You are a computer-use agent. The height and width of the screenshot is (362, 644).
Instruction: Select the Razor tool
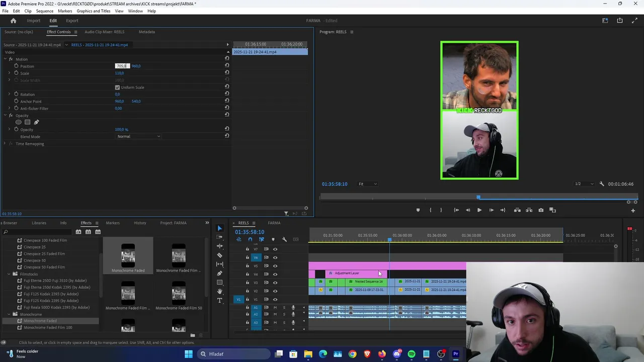219,255
